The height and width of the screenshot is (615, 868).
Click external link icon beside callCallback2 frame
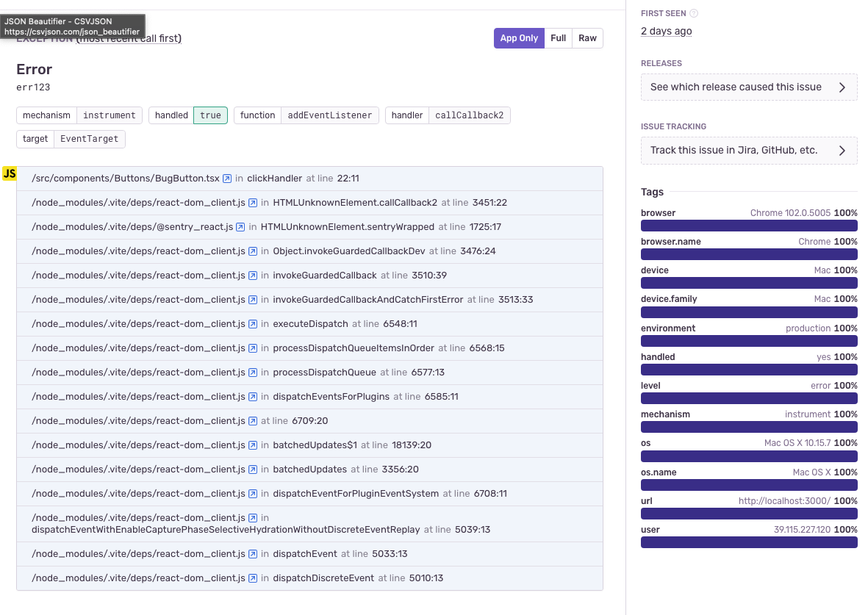click(x=253, y=203)
